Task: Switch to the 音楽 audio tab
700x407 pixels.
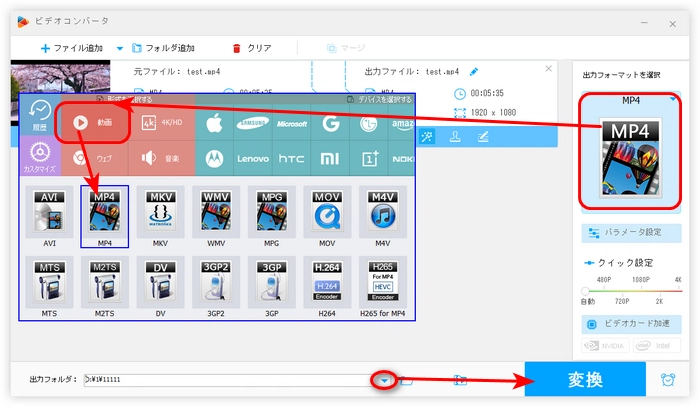Action: (160, 158)
